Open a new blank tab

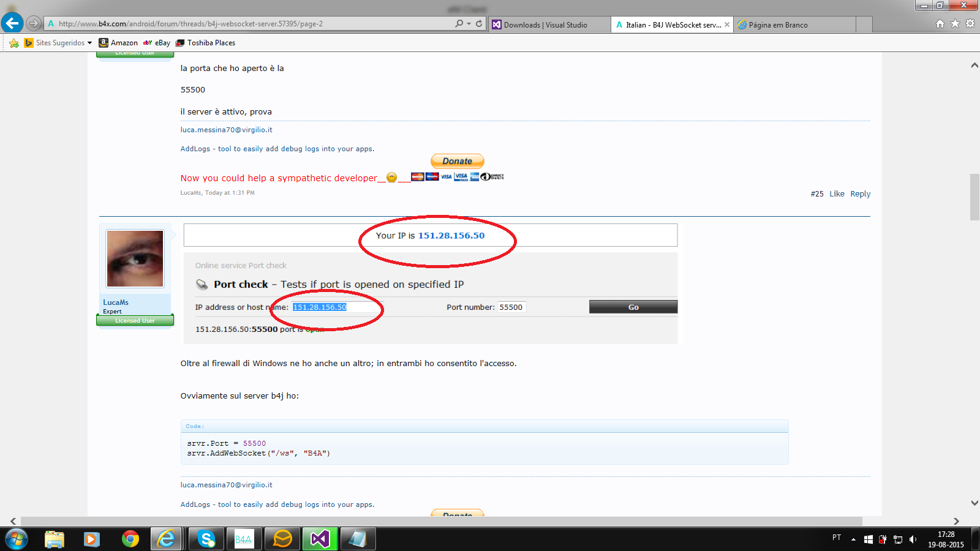point(864,24)
